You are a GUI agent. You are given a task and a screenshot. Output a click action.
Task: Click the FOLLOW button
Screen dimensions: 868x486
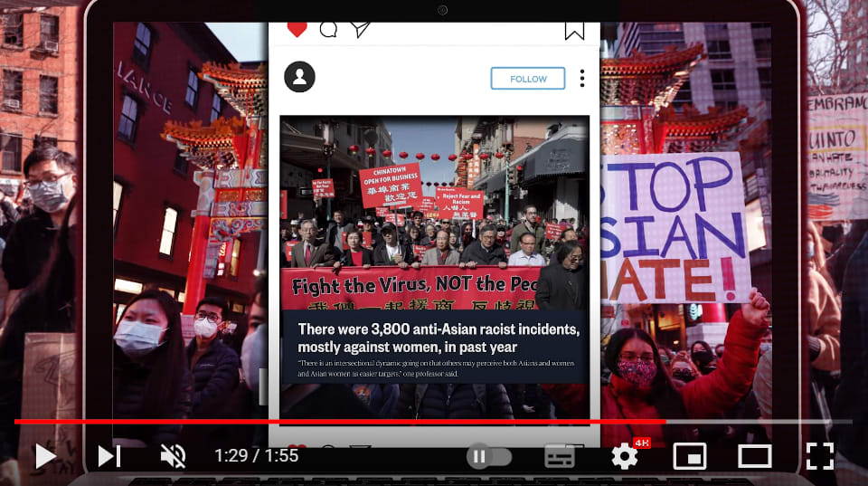coord(528,79)
